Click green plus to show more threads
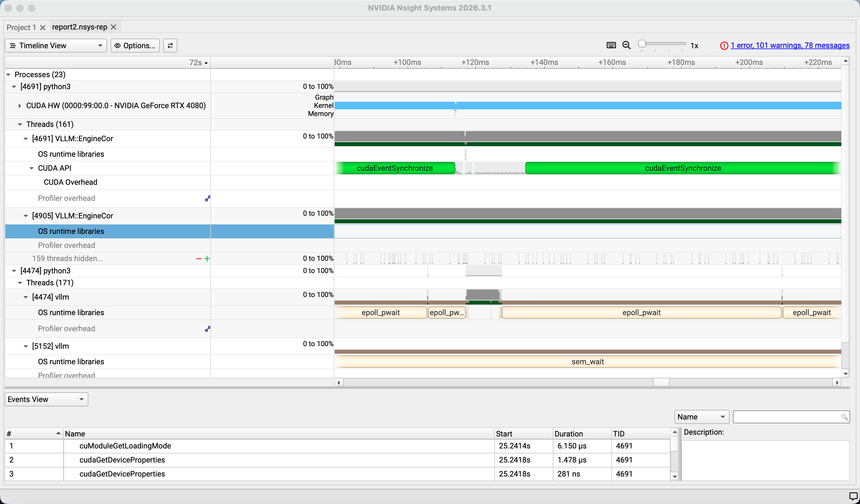 point(207,259)
